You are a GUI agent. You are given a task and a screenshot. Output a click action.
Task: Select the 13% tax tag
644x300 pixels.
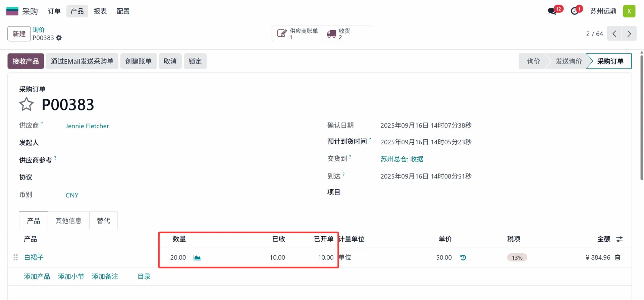tap(517, 258)
